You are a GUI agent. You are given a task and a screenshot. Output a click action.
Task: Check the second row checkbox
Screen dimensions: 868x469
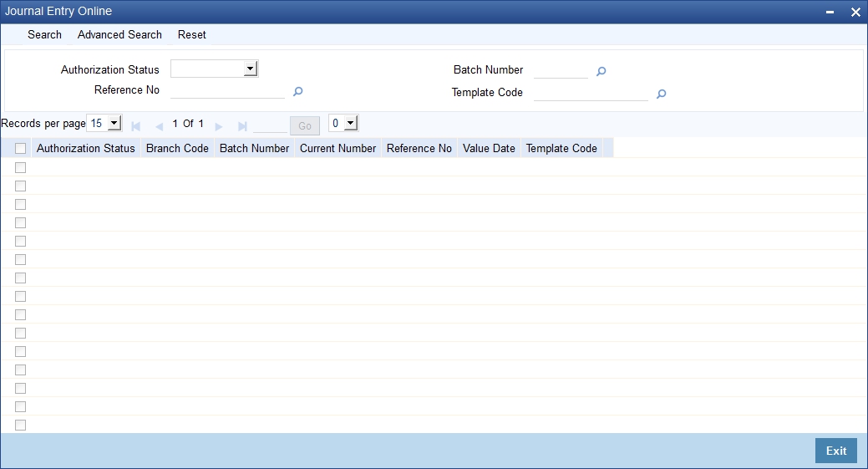point(21,186)
